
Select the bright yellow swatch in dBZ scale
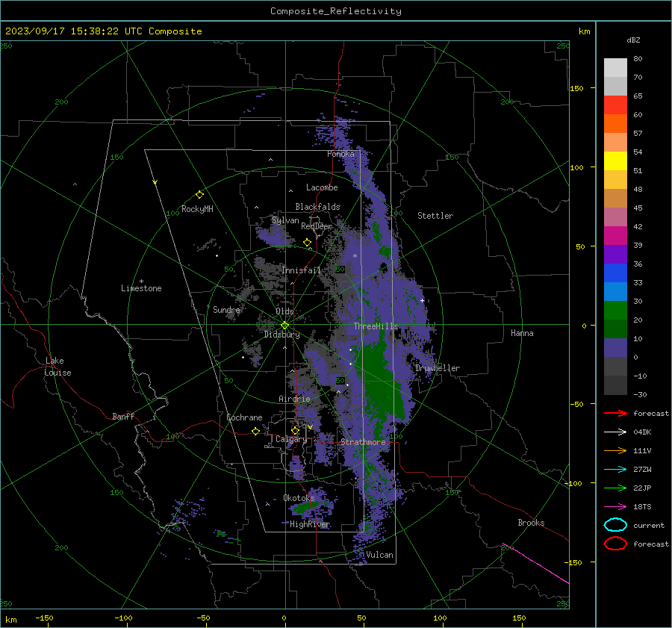click(615, 161)
